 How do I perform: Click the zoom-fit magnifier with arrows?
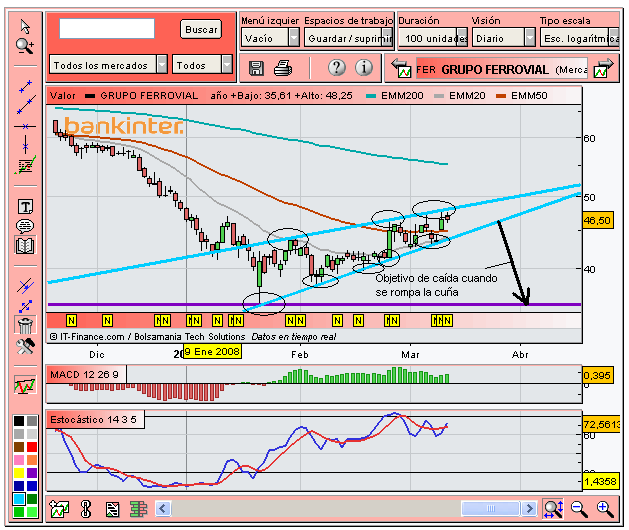[553, 509]
